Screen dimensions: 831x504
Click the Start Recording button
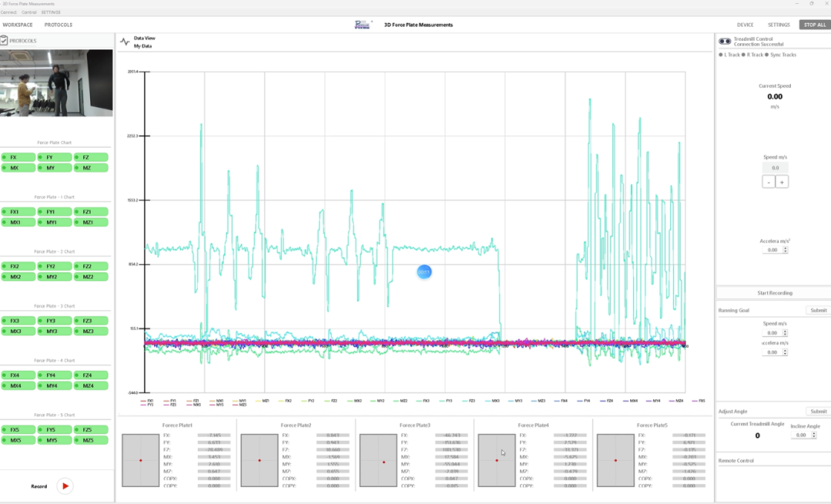click(x=773, y=293)
